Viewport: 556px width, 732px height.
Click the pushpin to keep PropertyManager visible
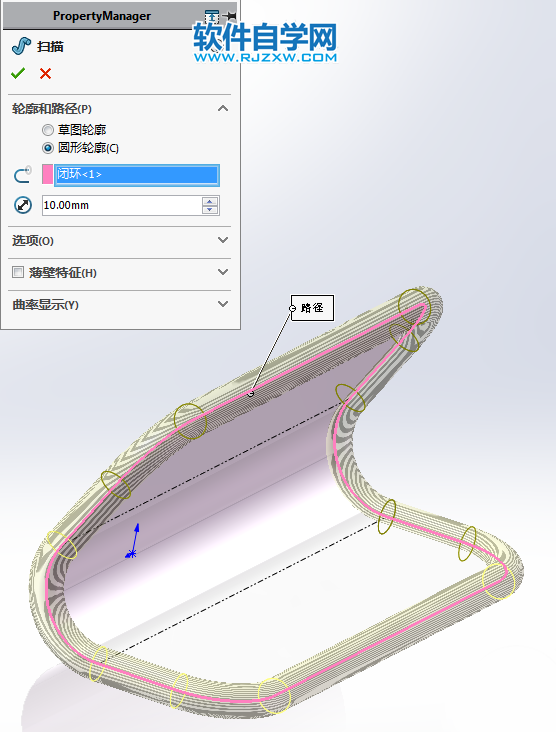(x=229, y=16)
